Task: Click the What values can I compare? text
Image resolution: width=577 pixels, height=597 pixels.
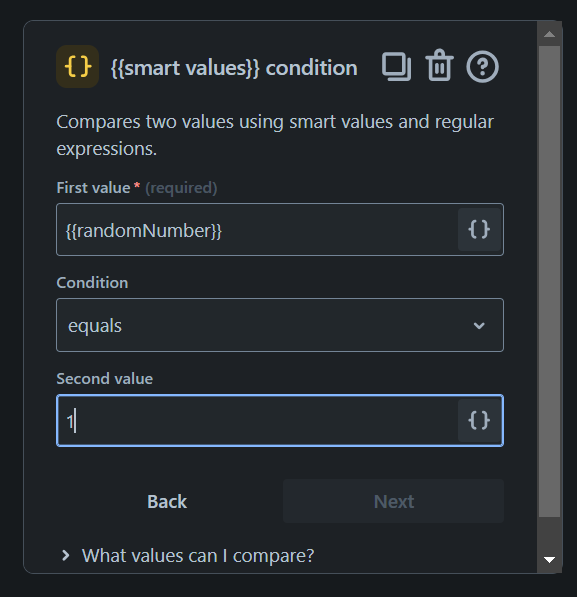Action: click(198, 556)
